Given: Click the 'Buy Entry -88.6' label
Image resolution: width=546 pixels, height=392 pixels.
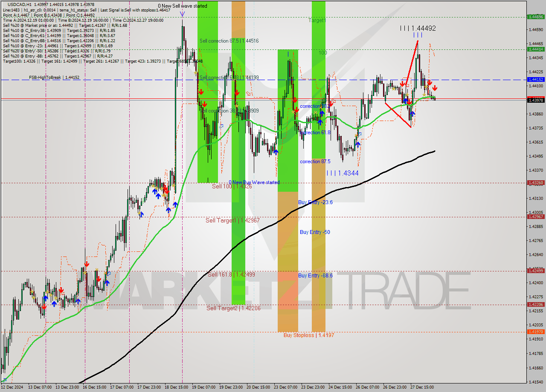Looking at the screenshot, I should point(315,276).
